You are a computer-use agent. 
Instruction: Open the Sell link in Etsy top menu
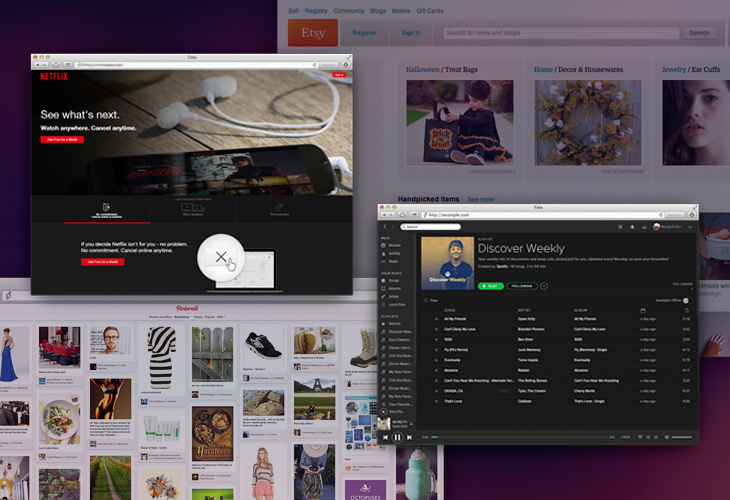click(x=293, y=11)
